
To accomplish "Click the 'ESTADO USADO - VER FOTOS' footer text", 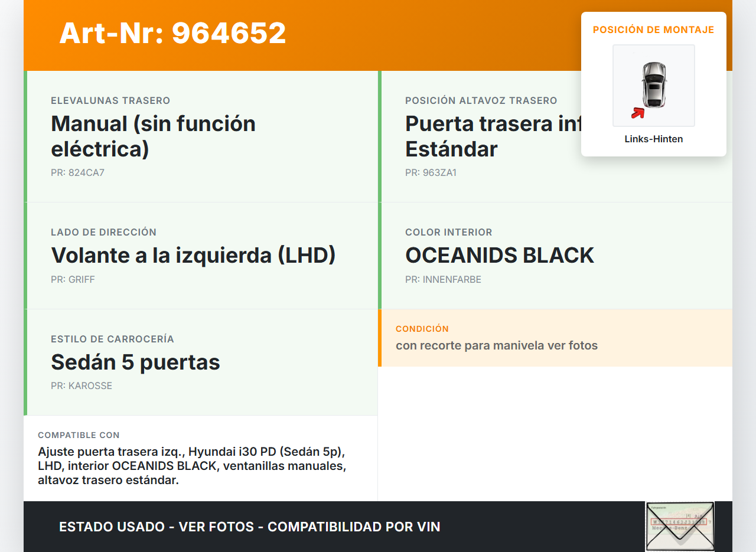I will point(250,527).
